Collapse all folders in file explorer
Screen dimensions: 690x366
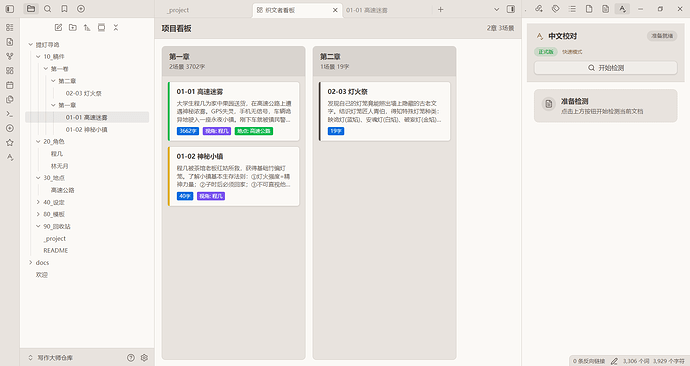click(116, 27)
